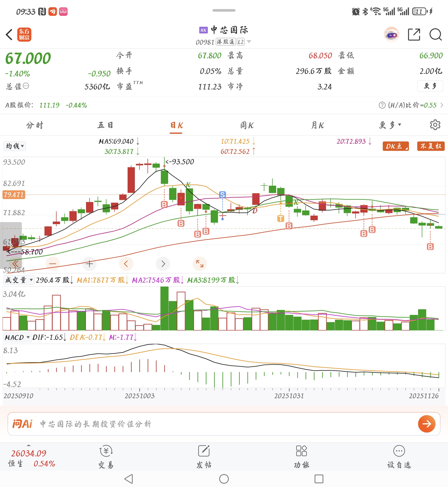Zoom in chart with plus button
Screen dimensions: 448x487
[89, 263]
